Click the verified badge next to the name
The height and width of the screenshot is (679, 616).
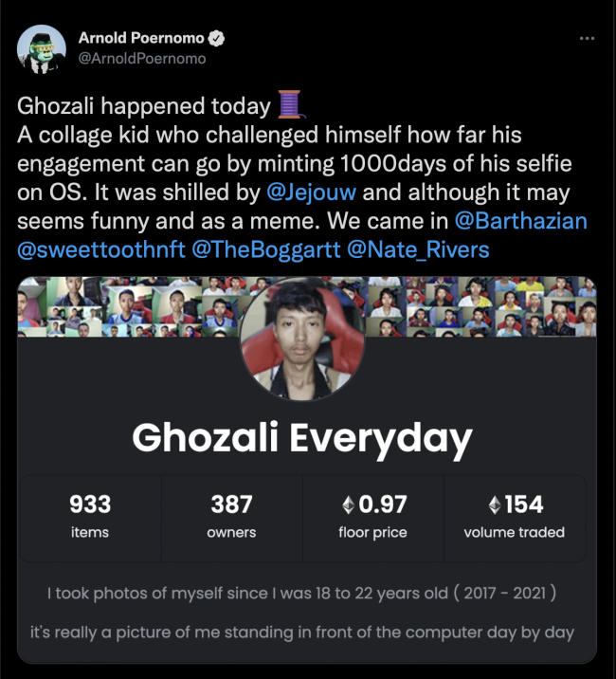coord(217,39)
